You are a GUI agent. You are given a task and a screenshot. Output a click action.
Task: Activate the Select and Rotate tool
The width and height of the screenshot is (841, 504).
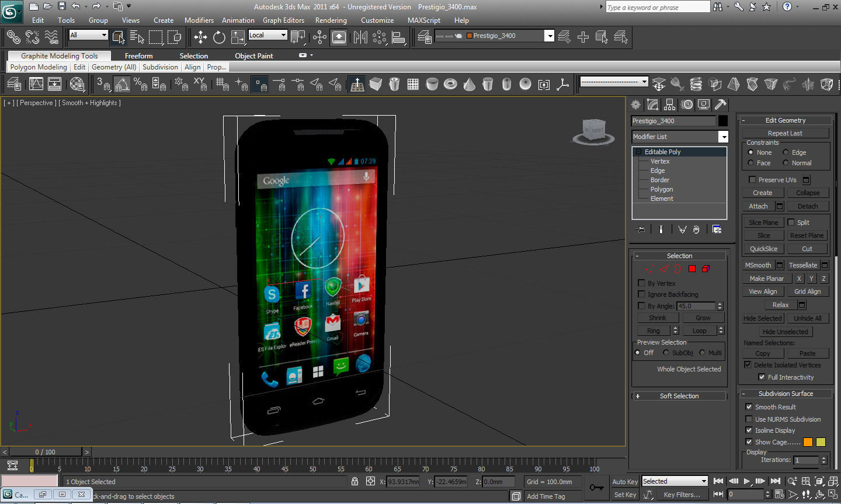point(219,37)
